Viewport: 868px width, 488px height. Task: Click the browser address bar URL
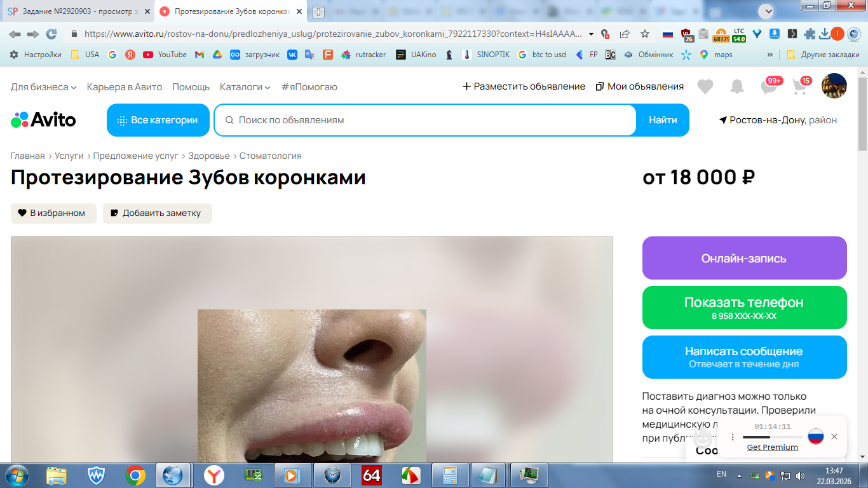click(x=334, y=34)
